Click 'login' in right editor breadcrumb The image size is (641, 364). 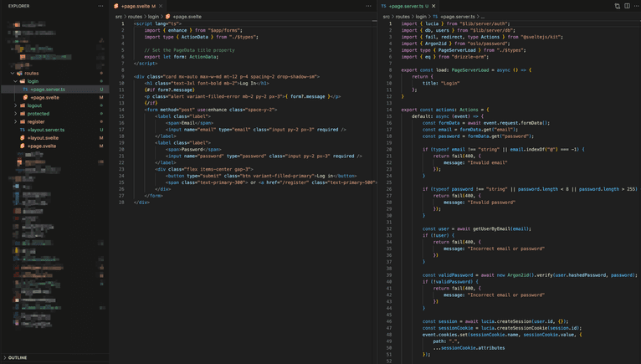[x=421, y=17]
